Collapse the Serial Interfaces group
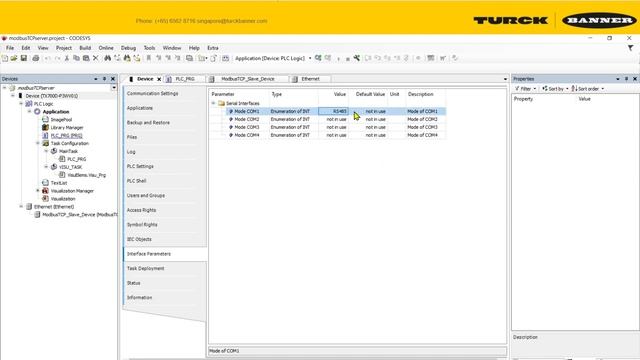This screenshot has height=360, width=640. tap(213, 103)
